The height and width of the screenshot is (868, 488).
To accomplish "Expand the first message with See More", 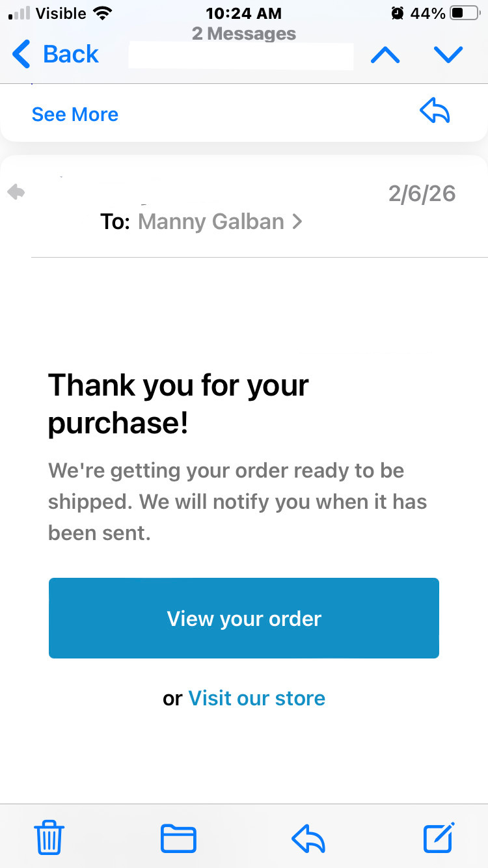I will pos(75,115).
